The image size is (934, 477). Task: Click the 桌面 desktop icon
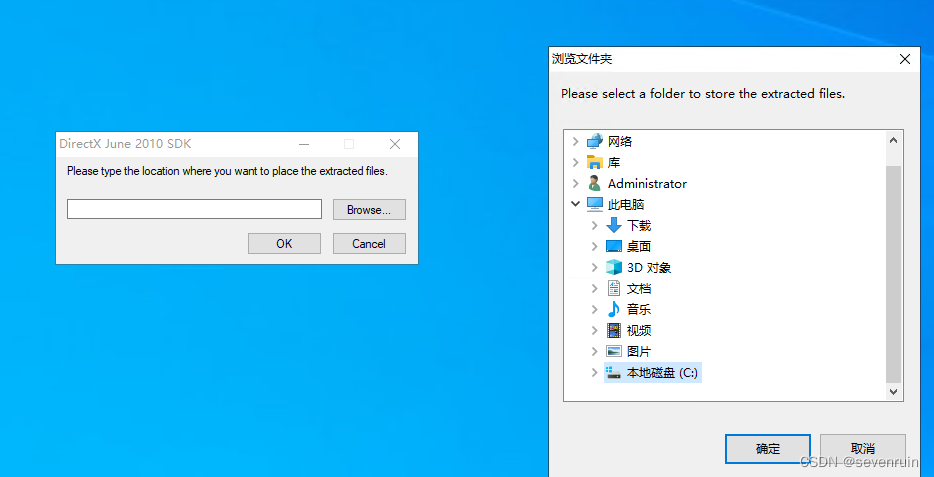click(614, 247)
